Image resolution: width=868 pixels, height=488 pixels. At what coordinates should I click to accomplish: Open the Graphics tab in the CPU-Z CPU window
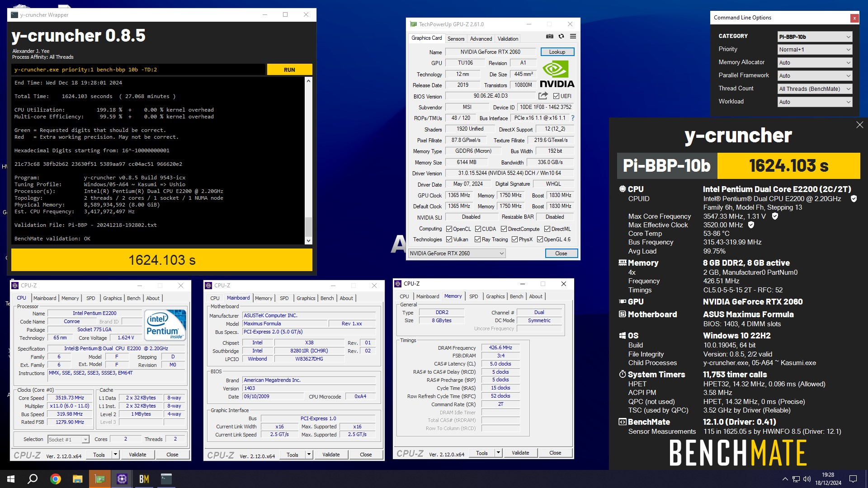tap(112, 298)
